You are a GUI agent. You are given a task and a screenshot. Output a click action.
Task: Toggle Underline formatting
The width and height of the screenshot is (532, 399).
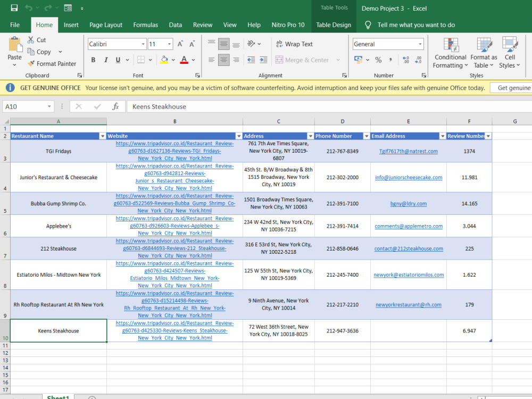[x=118, y=60]
